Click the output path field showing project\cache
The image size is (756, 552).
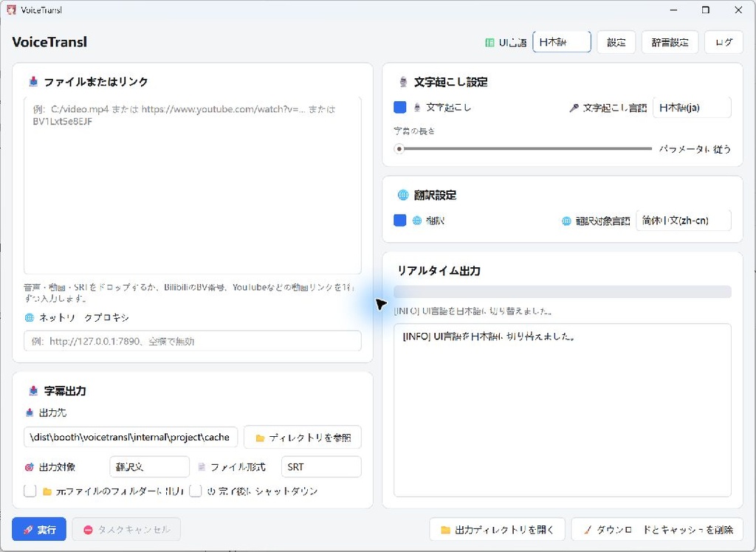tap(131, 438)
